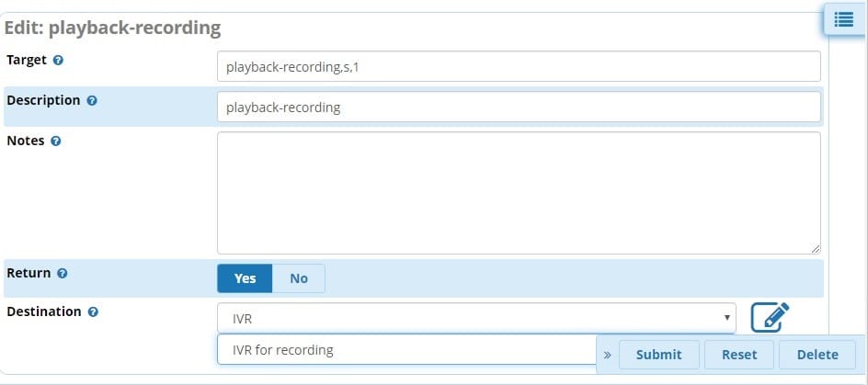Screen dimensions: 868x385
Task: Set Return to No
Action: pyautogui.click(x=298, y=278)
